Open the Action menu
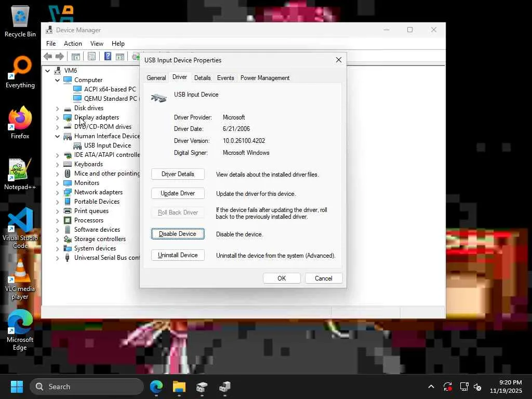Screen dimensions: 532x399 click(73, 44)
